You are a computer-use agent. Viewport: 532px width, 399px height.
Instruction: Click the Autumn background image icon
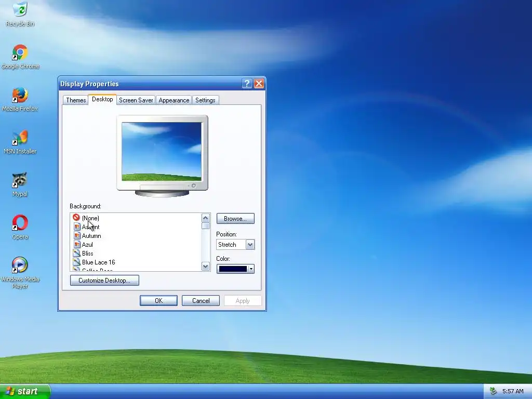click(x=77, y=235)
